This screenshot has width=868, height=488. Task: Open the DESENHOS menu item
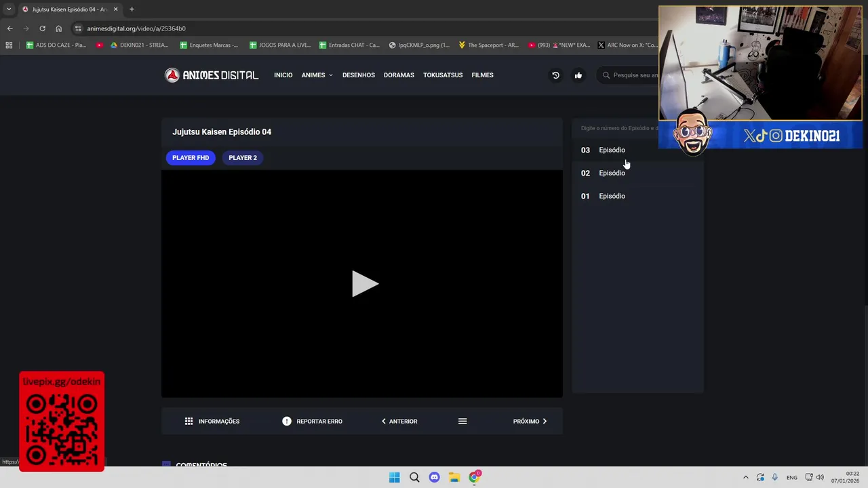(x=359, y=75)
